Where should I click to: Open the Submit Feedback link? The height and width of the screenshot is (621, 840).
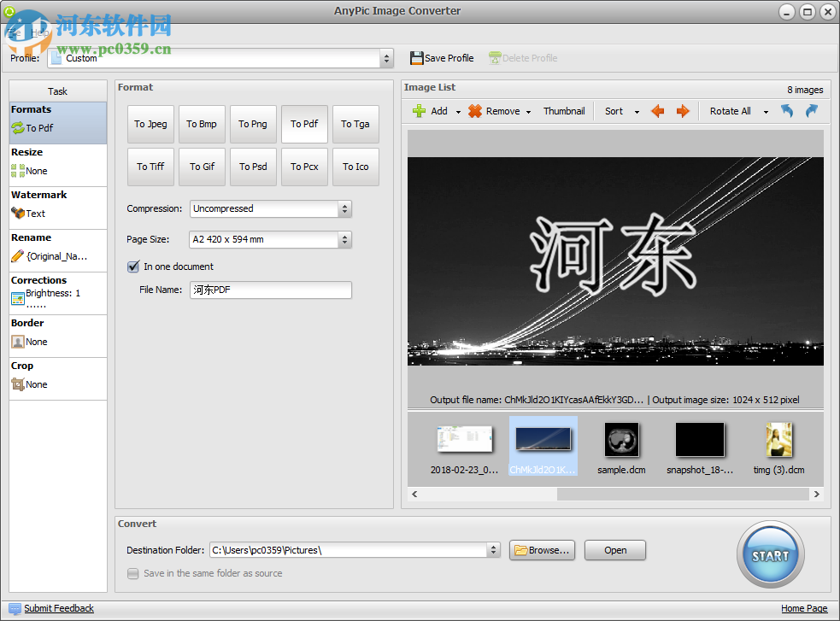coord(58,608)
